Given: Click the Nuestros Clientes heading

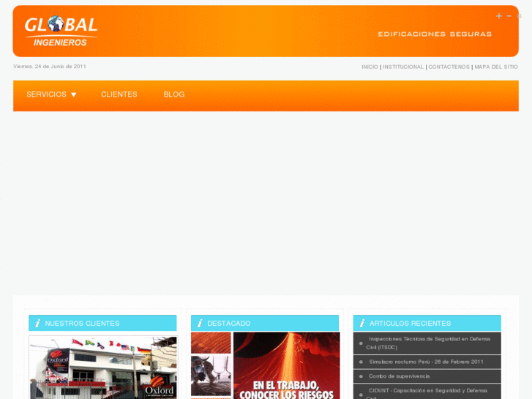Looking at the screenshot, I should point(82,324).
